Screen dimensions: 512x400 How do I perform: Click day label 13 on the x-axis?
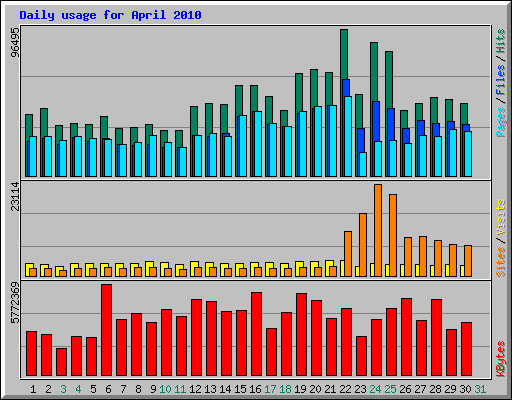[x=210, y=389]
